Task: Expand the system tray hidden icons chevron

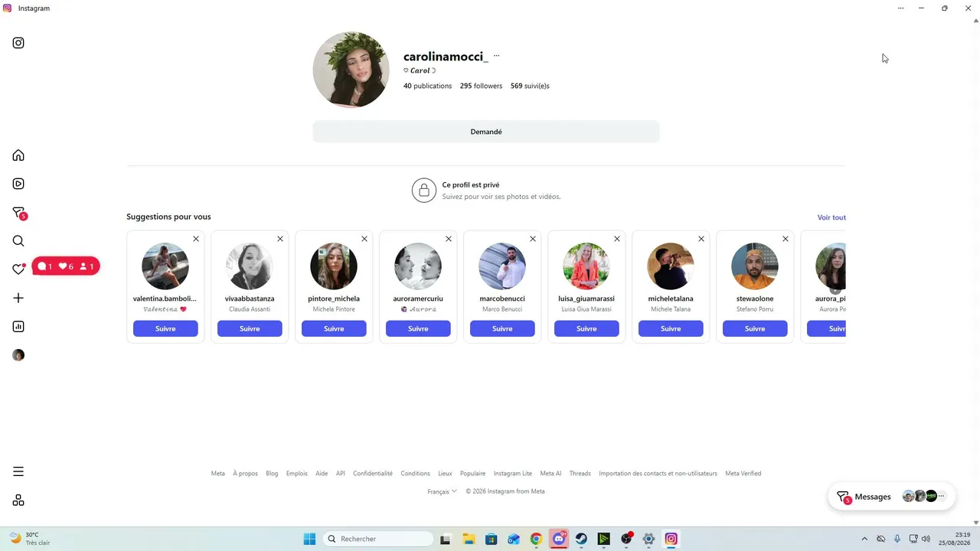Action: (864, 539)
